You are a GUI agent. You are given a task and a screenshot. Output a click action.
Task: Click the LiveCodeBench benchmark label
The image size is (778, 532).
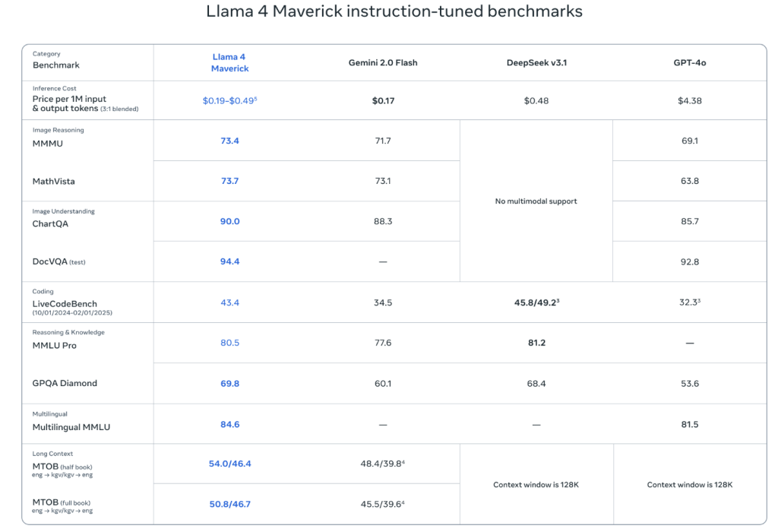click(x=65, y=304)
